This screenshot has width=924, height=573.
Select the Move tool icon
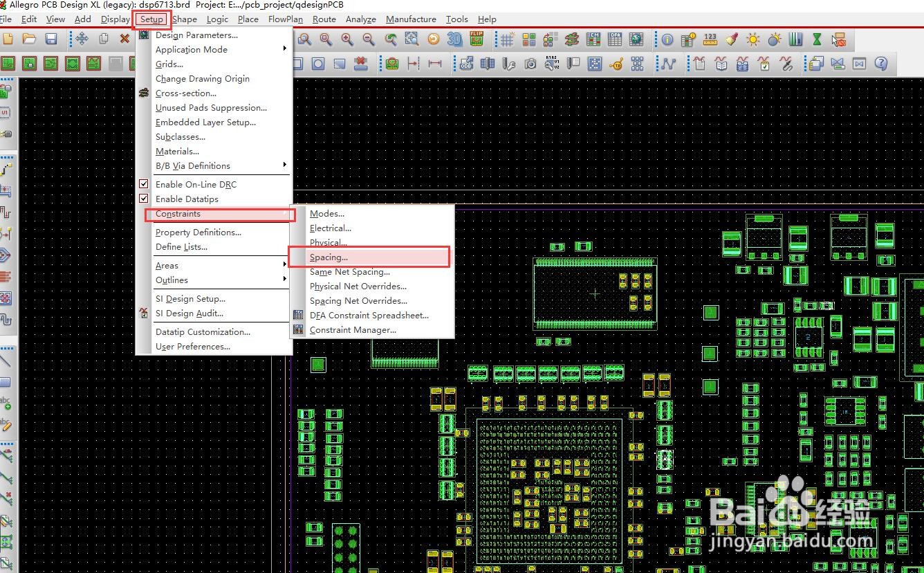[82, 39]
